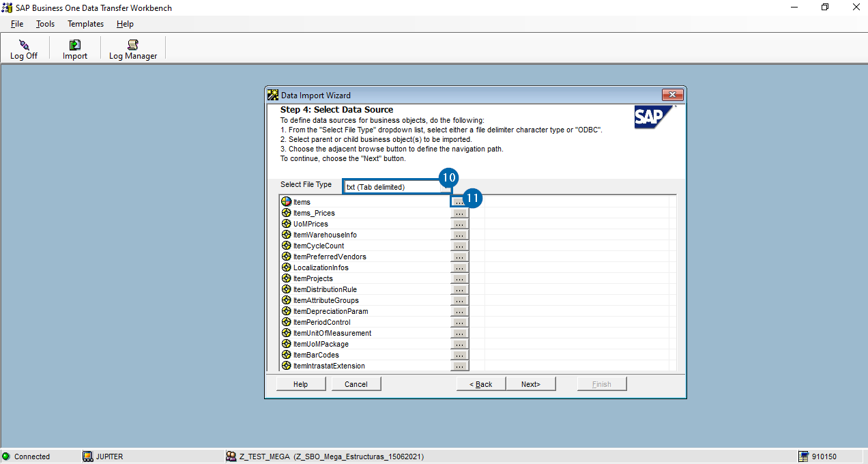Select the ItemPeriodControl object icon
868x464 pixels.
pyautogui.click(x=287, y=322)
